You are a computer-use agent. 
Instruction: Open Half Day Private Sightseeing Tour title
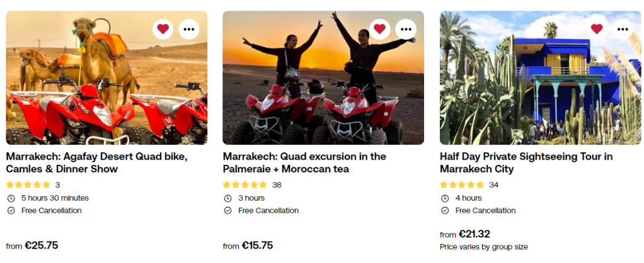[526, 162]
